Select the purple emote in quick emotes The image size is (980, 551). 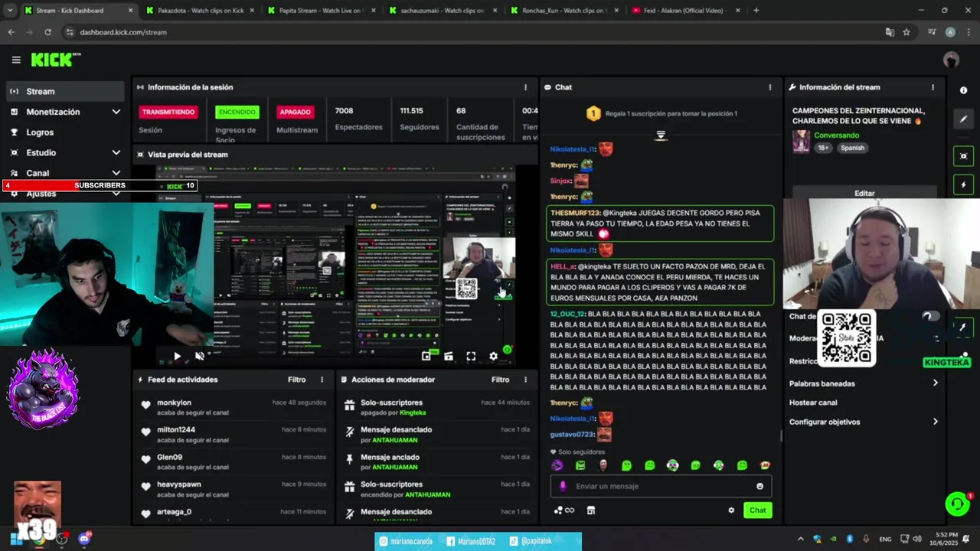pos(557,465)
